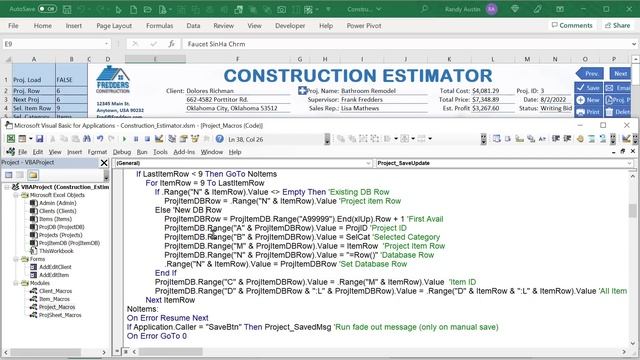Image resolution: width=640 pixels, height=360 pixels.
Task: Click the Toggle Breakpoint hand icon
Action: pos(580,139)
